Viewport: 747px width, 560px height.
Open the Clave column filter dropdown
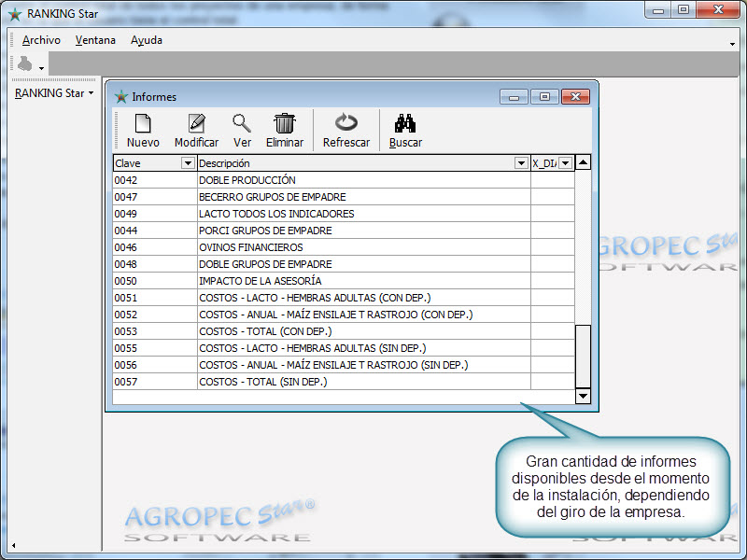pyautogui.click(x=189, y=163)
